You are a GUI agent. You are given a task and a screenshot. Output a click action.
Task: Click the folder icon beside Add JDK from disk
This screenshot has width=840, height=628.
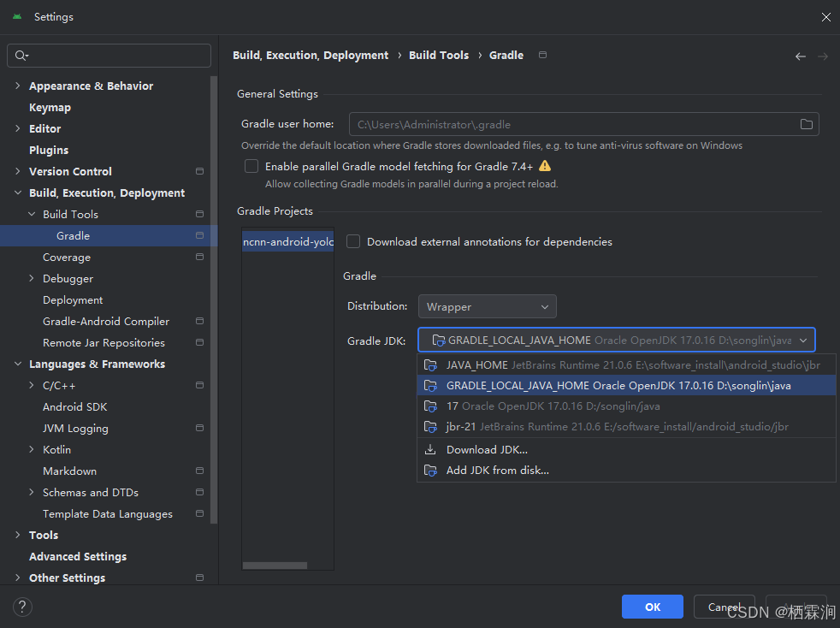430,471
